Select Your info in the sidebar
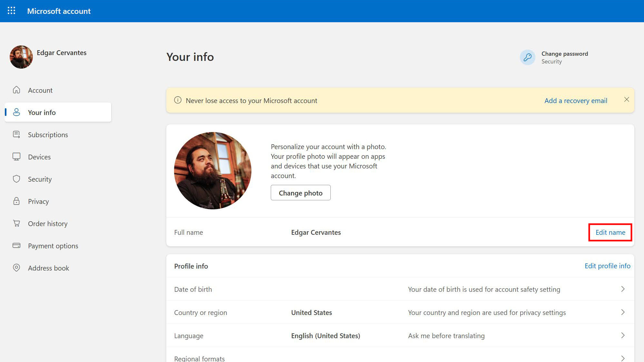Viewport: 644px width, 362px height. coord(42,112)
